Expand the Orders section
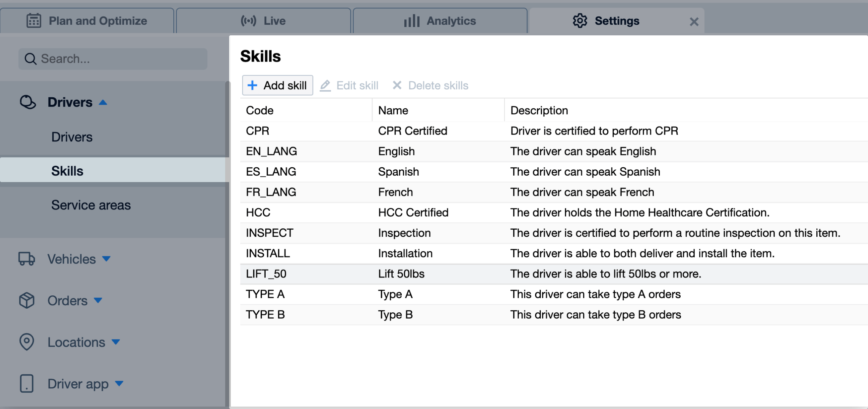868x409 pixels. 98,300
